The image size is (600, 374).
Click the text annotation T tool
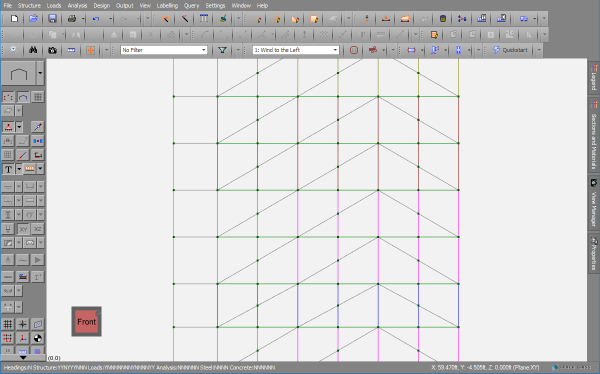coord(8,169)
